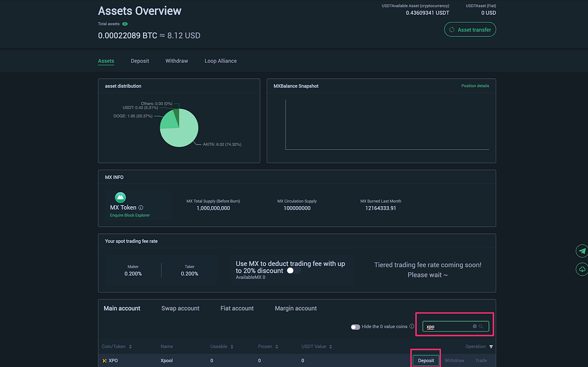Click the search magnifier icon in coin search

pyautogui.click(x=481, y=326)
